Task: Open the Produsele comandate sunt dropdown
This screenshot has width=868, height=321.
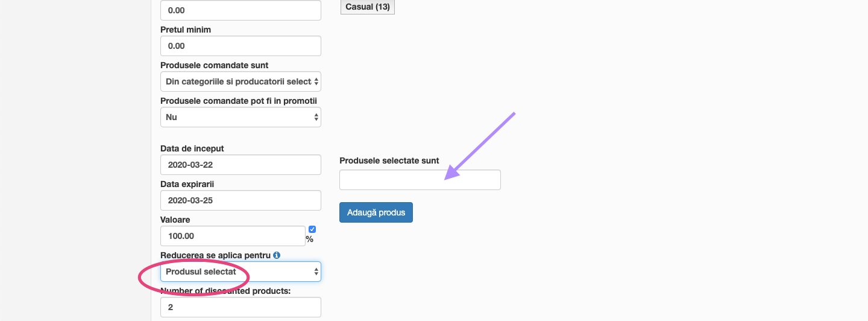Action: pyautogui.click(x=241, y=81)
